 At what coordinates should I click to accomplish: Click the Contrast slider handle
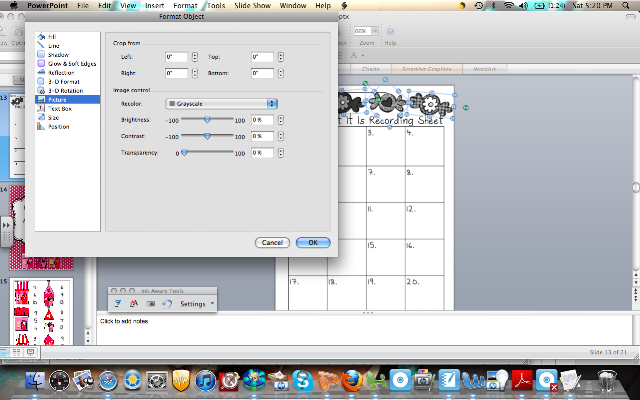pyautogui.click(x=207, y=136)
